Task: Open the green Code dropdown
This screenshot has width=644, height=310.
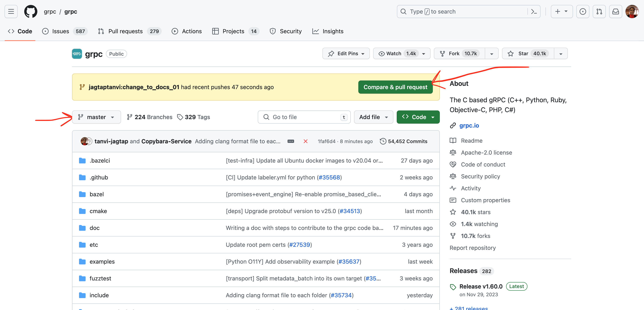Action: (418, 117)
